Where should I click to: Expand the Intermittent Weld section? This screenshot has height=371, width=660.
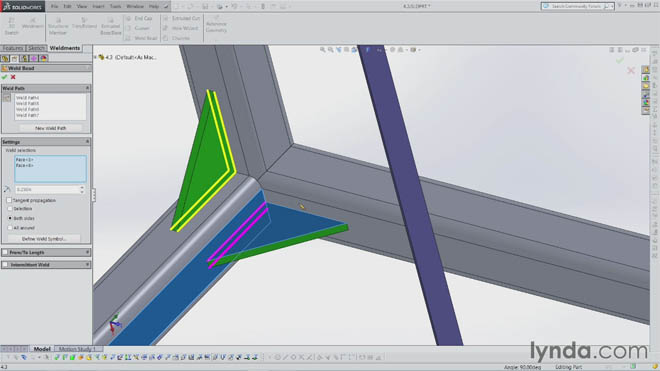[x=88, y=265]
